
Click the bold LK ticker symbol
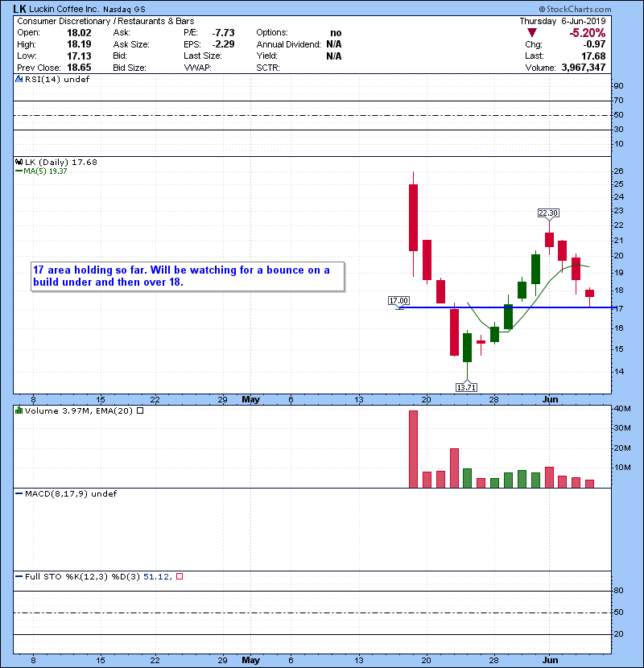pyautogui.click(x=20, y=9)
